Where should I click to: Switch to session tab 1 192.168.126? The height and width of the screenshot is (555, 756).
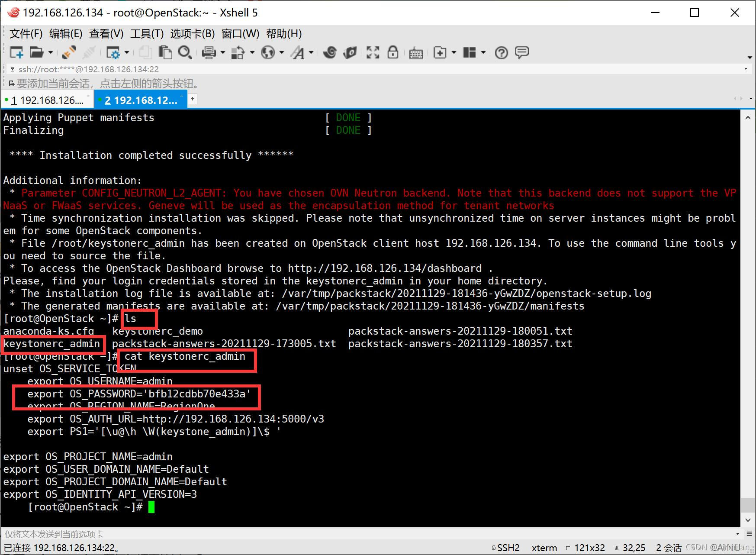click(47, 100)
